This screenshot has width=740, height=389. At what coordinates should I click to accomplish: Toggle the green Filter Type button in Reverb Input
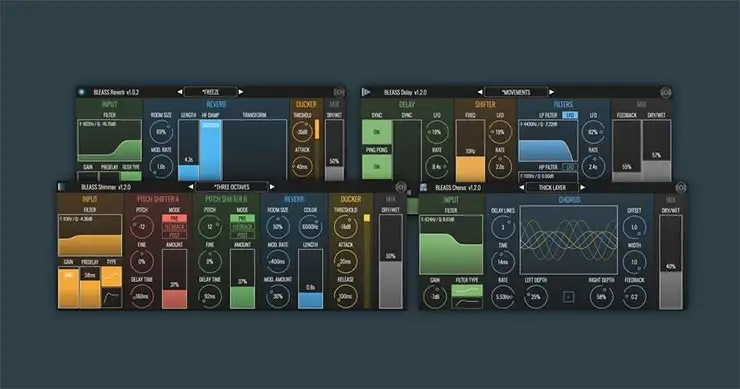pyautogui.click(x=131, y=176)
